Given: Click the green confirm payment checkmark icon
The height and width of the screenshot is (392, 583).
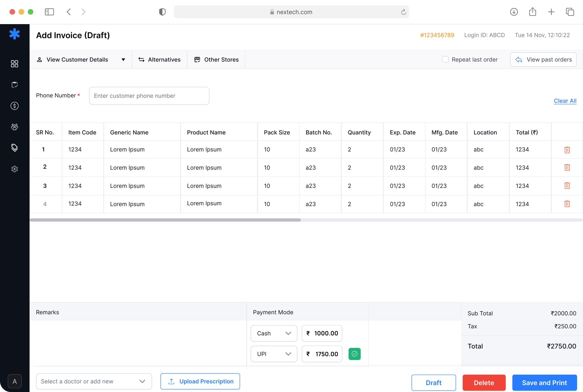Looking at the screenshot, I should 354,354.
